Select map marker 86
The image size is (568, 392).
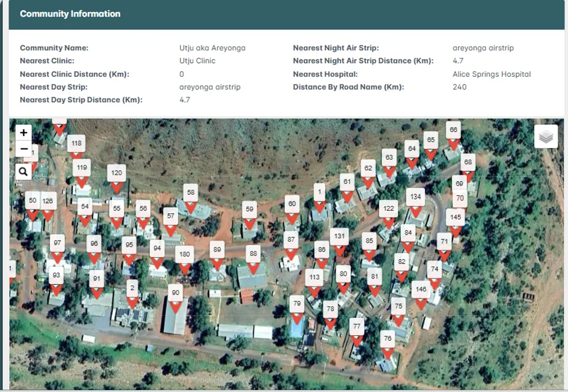[x=322, y=255]
